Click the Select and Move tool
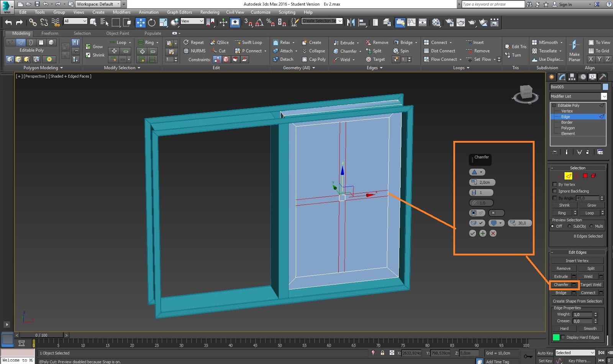Image resolution: width=613 pixels, height=364 pixels. click(x=140, y=23)
